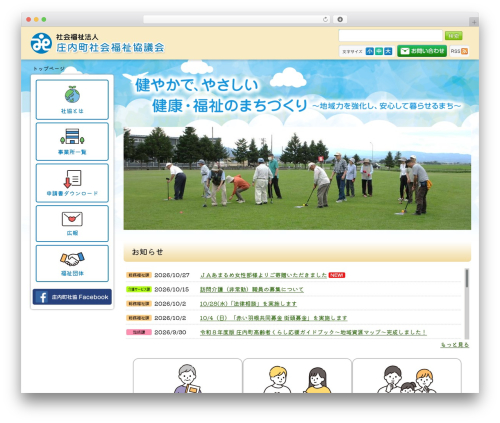This screenshot has height=423, width=500.
Task: Click the もっと見る more link
Action: coord(455,345)
